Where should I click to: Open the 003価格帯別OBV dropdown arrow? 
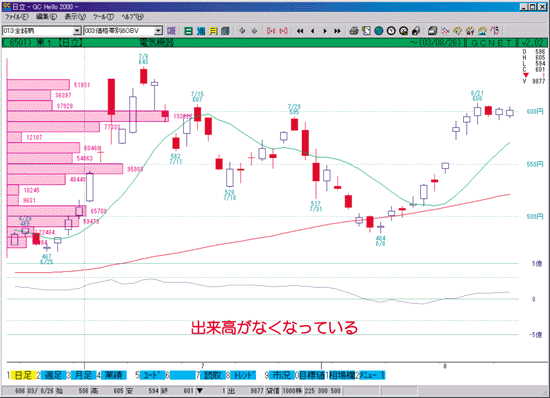click(x=158, y=31)
